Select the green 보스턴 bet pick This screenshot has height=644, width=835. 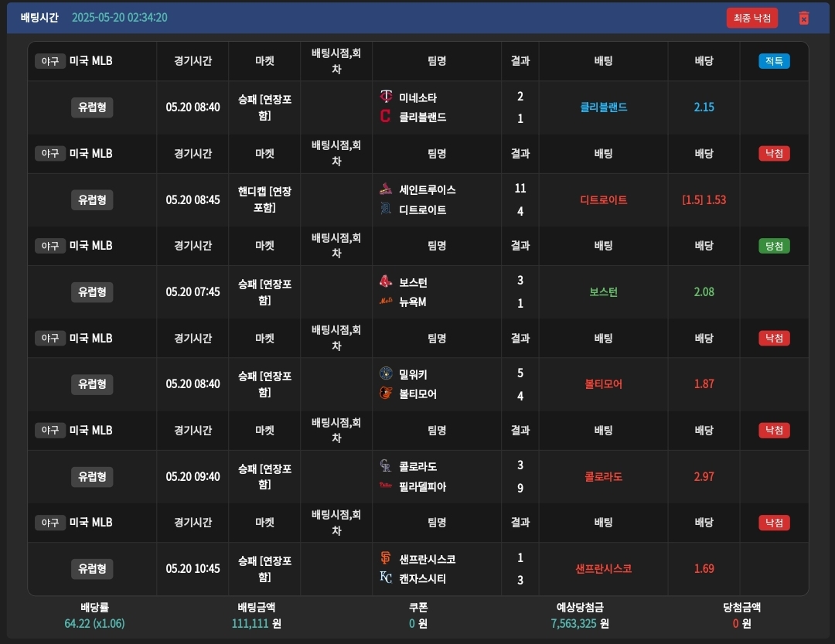point(603,292)
